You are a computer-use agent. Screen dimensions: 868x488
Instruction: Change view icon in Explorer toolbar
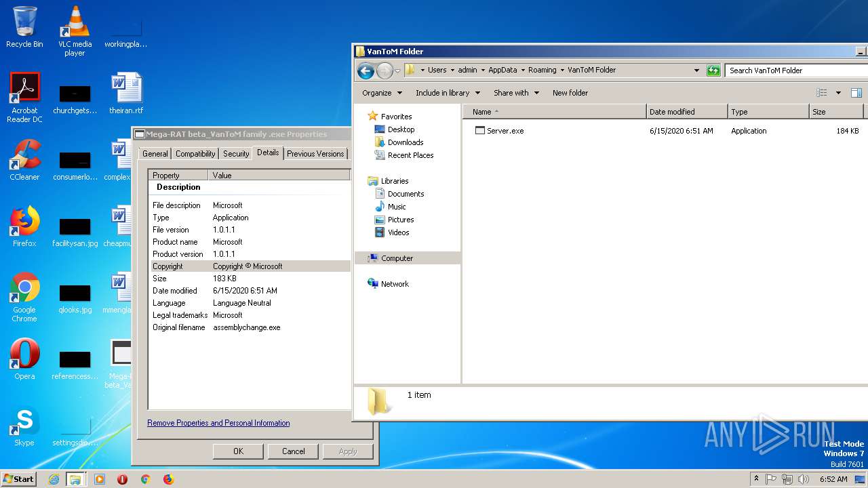(x=822, y=93)
